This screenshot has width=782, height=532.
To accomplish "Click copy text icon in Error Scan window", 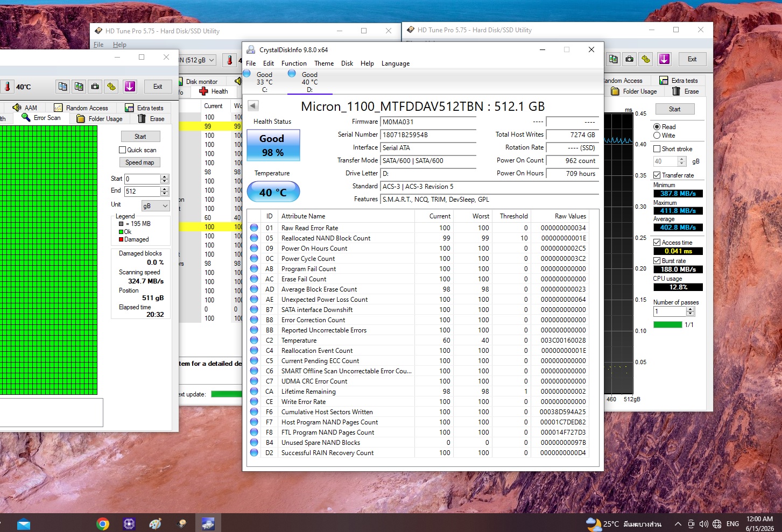I will point(63,87).
